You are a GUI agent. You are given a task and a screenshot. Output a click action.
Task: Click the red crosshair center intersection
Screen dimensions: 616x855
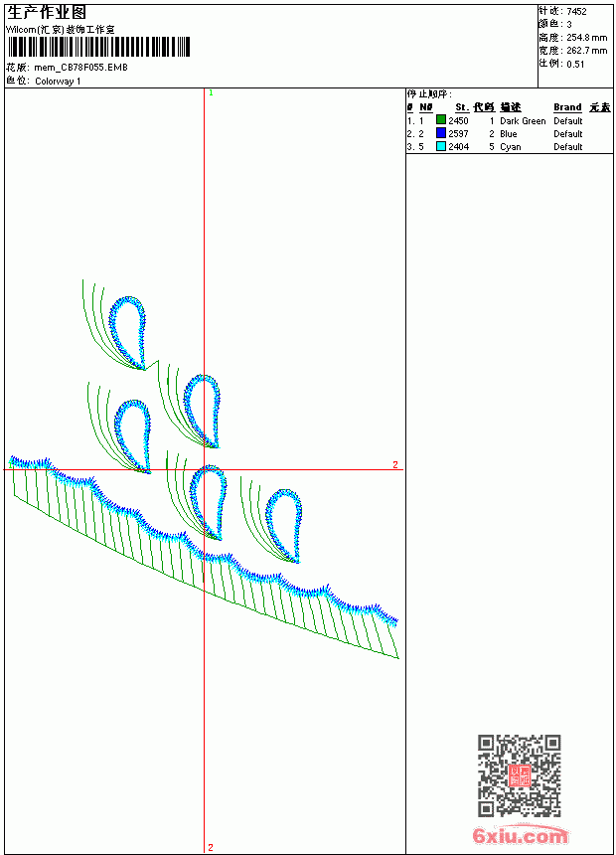click(205, 469)
